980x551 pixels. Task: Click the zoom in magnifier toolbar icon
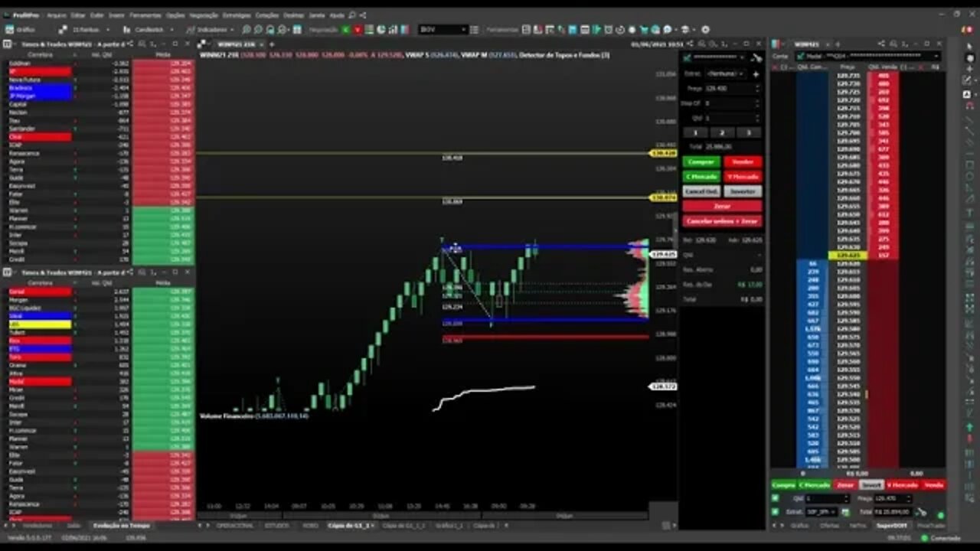coord(247,29)
